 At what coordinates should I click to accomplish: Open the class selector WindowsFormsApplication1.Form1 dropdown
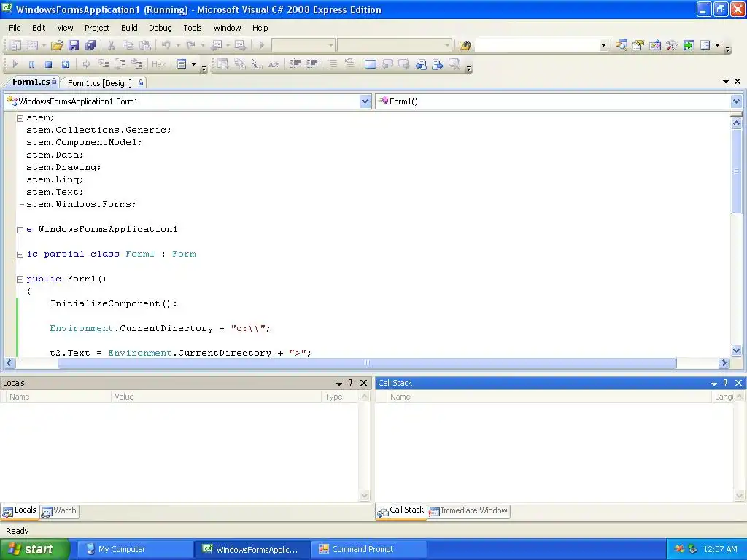(x=365, y=101)
